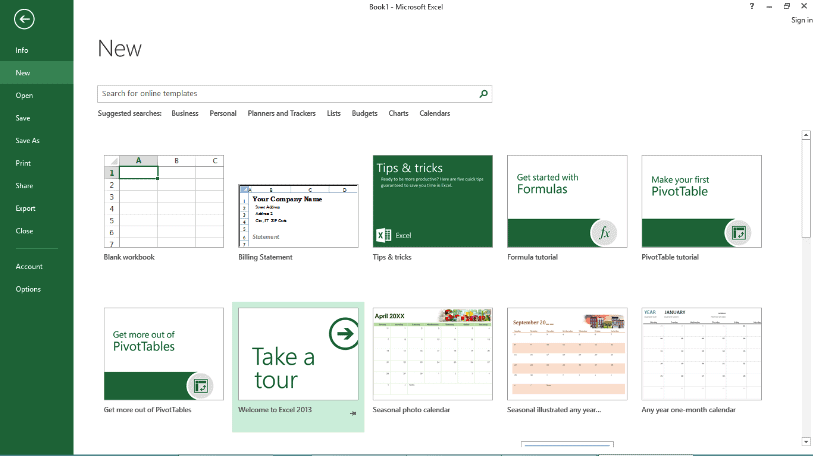
Task: Click the Planners and Trackers suggestion
Action: [282, 113]
